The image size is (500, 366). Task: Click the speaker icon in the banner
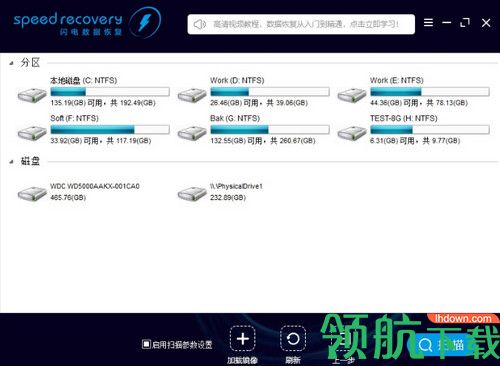(x=200, y=24)
